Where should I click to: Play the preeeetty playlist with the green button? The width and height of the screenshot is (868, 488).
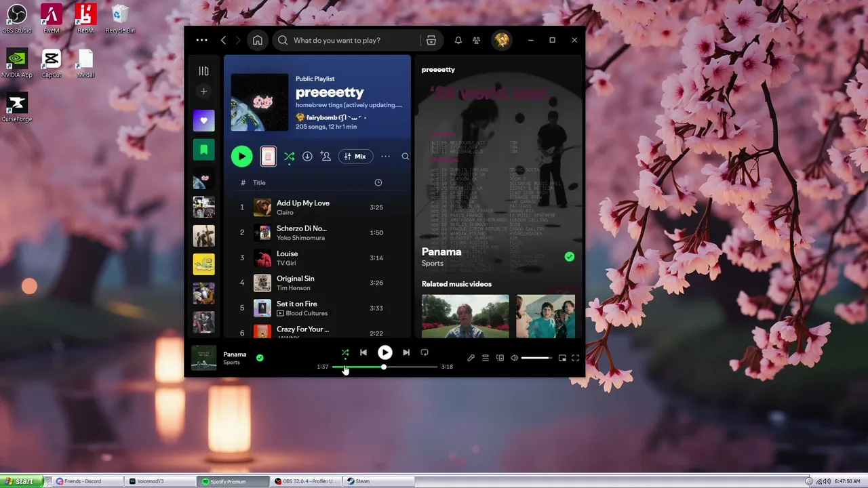(x=241, y=157)
